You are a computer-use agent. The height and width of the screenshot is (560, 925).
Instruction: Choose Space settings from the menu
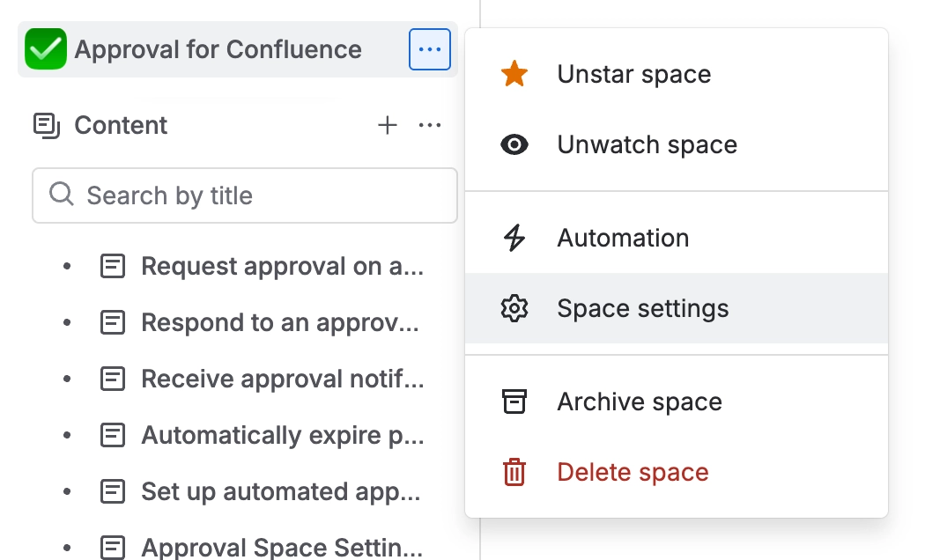[x=642, y=308]
